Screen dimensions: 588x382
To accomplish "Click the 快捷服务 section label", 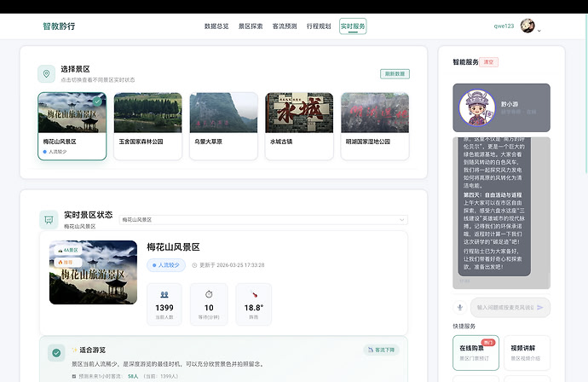I will [464, 326].
